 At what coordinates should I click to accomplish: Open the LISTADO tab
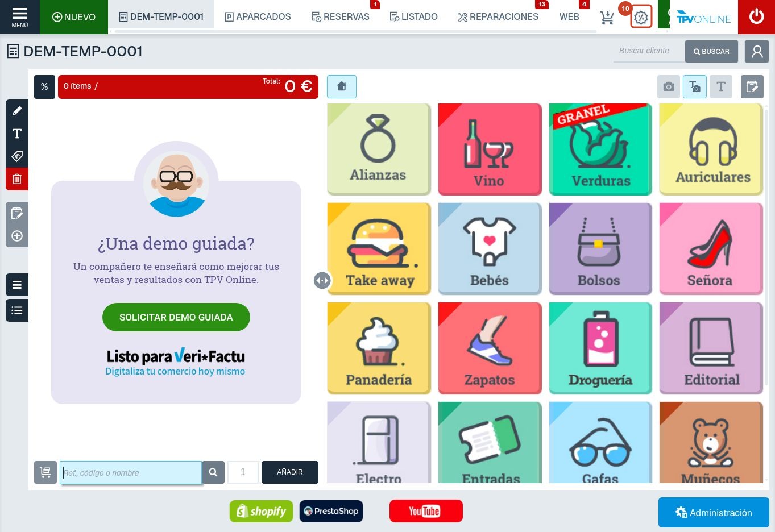pyautogui.click(x=413, y=17)
